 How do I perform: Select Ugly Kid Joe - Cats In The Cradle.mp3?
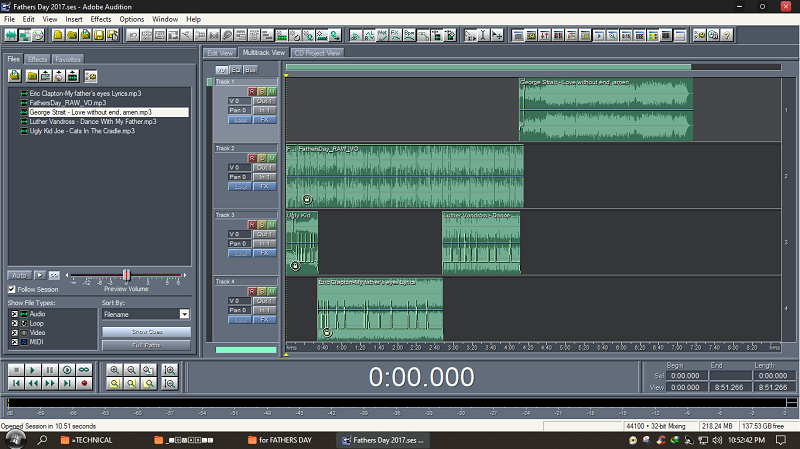82,131
